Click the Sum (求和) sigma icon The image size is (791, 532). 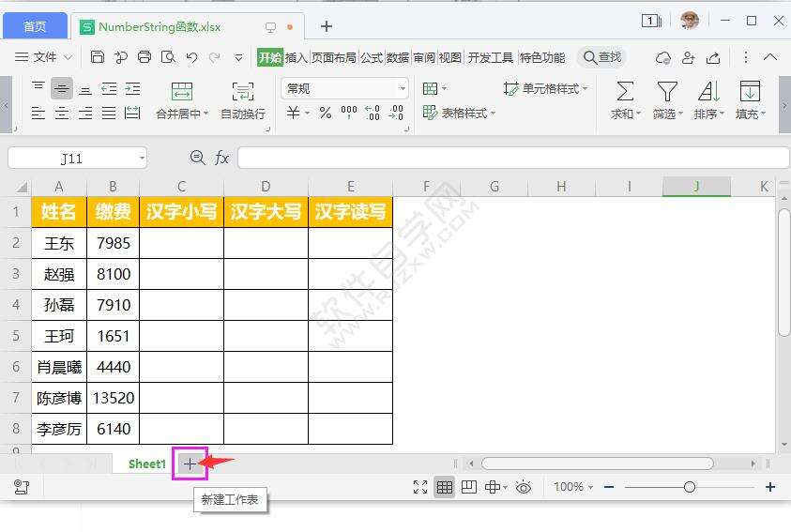tap(624, 91)
